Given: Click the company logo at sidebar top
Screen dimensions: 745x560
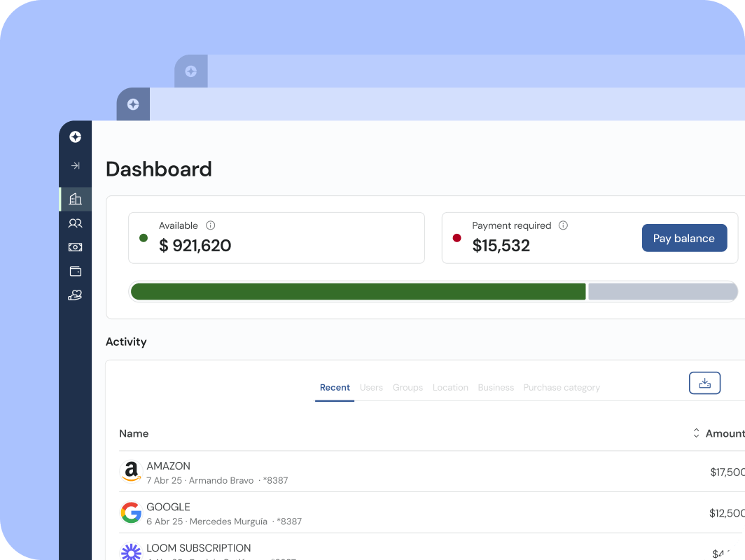Looking at the screenshot, I should coord(75,136).
